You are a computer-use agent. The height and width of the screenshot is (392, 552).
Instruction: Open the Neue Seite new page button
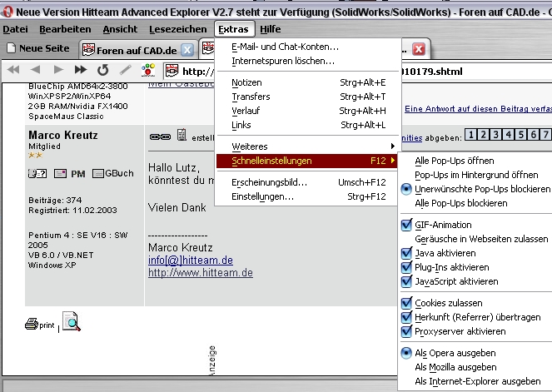click(38, 48)
